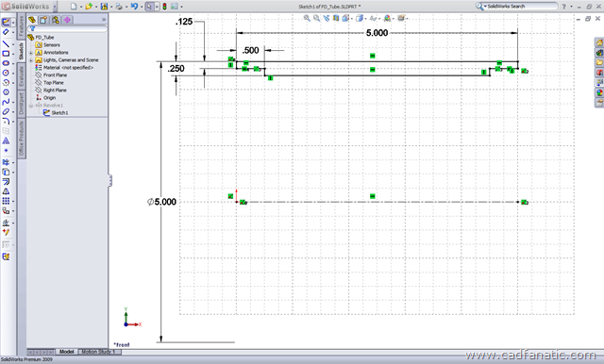Click the Linear Sketch Pattern tool
The image size is (604, 364).
tap(6, 201)
